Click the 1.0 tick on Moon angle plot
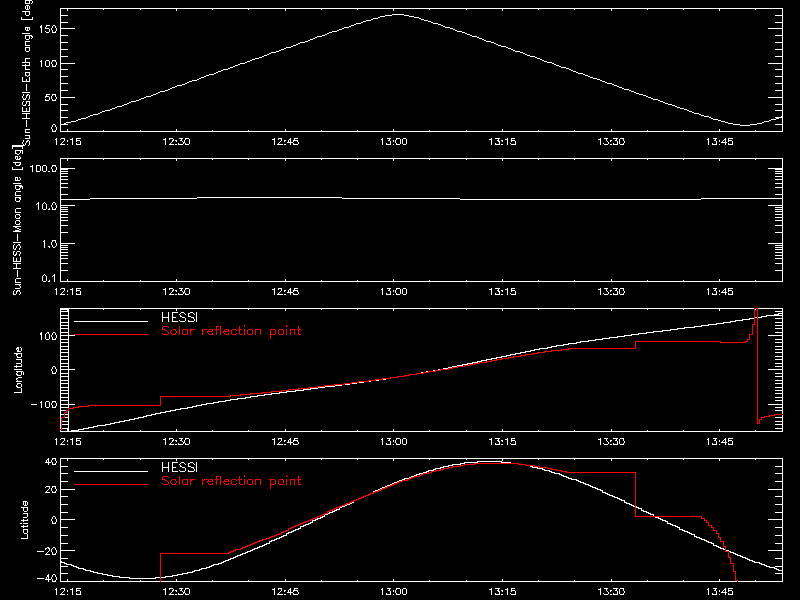This screenshot has width=800, height=600. point(49,244)
